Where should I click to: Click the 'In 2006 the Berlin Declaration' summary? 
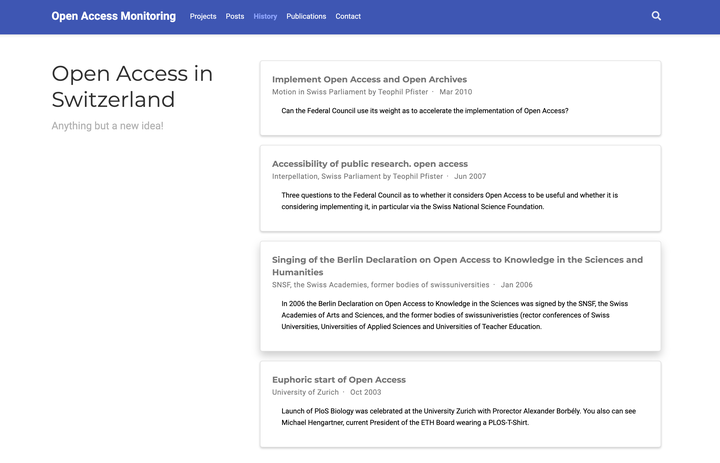(455, 315)
